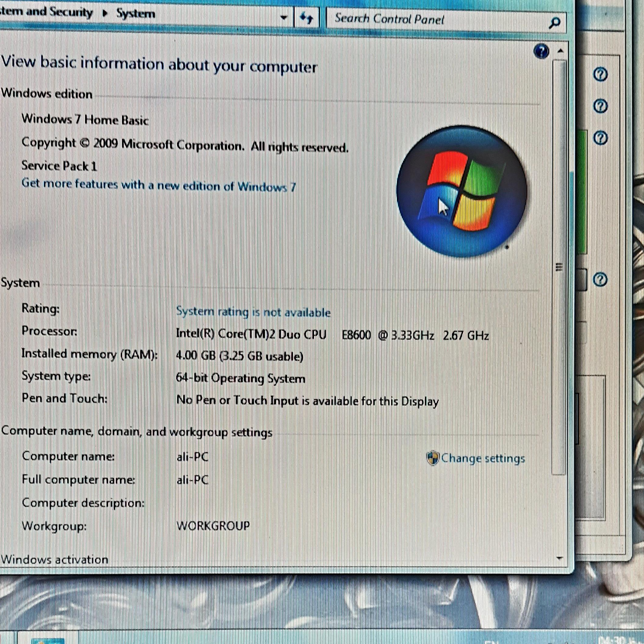
Task: Click the search magnifier icon
Action: pyautogui.click(x=554, y=23)
